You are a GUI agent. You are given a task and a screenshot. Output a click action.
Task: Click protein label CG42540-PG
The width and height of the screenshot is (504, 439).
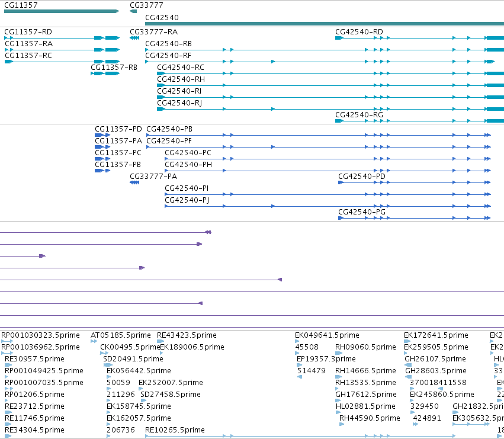tap(362, 212)
